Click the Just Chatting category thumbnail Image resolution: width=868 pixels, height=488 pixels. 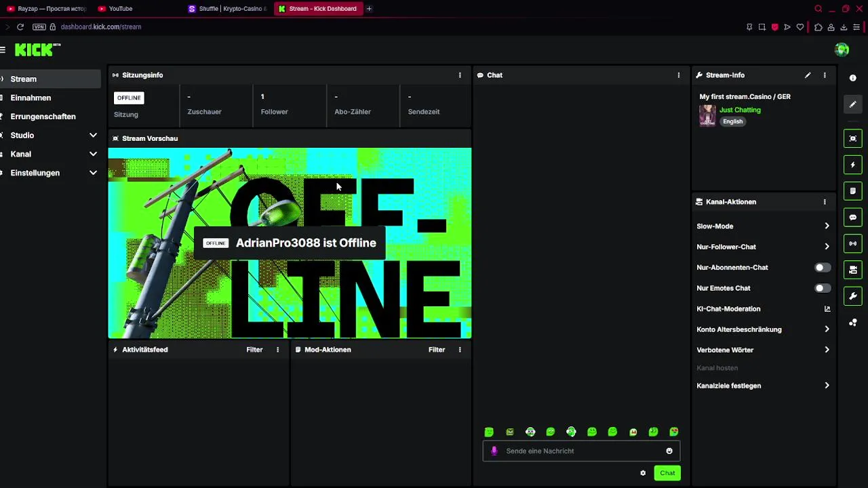707,115
